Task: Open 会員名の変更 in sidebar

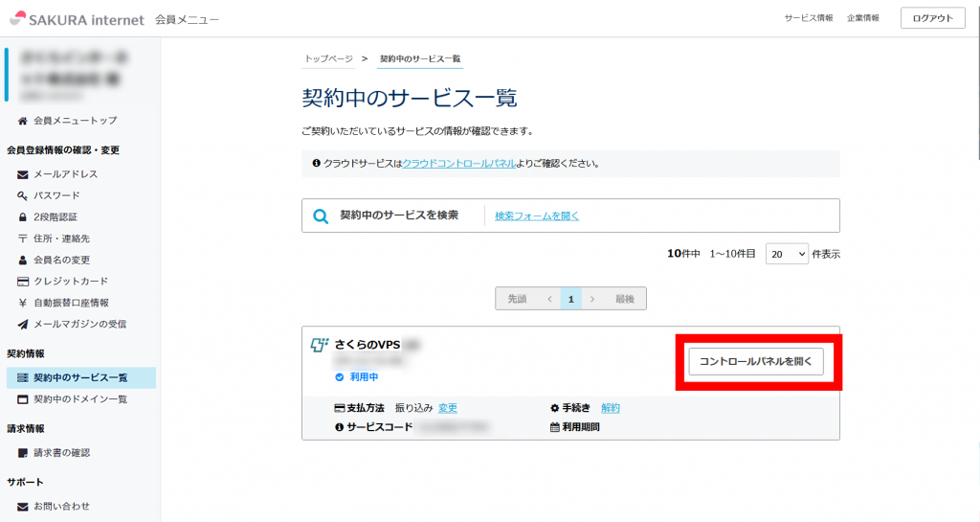Action: 62,261
